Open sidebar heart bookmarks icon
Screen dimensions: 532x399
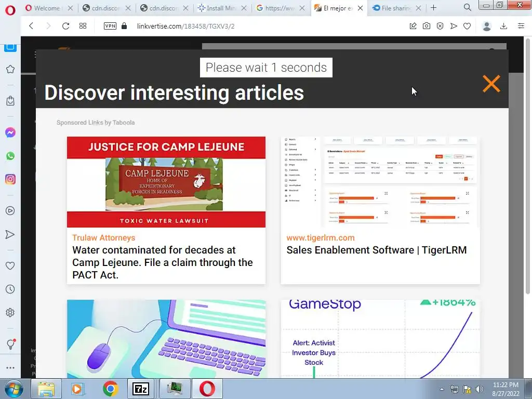[10, 265]
